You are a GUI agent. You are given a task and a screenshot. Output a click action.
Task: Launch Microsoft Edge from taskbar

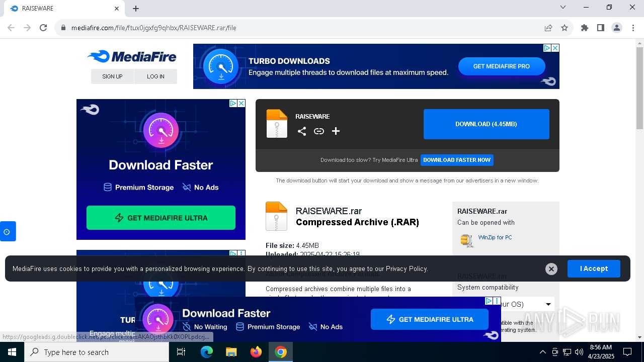pos(207,352)
